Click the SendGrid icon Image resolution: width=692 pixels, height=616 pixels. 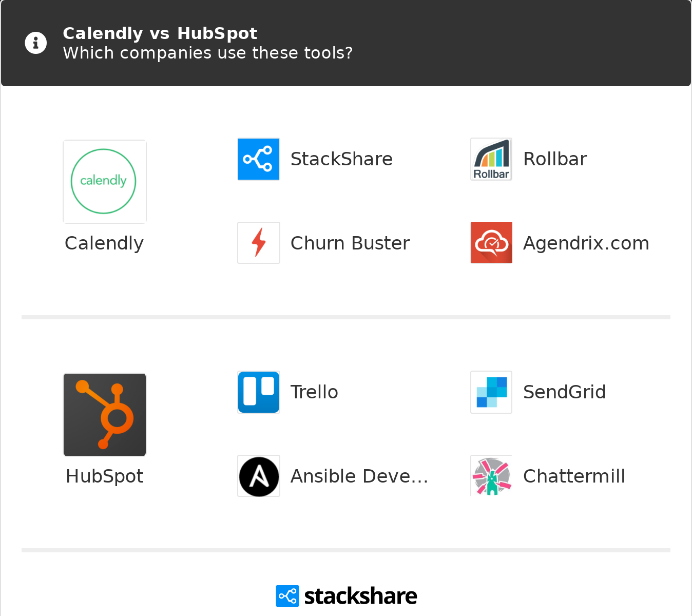tap(491, 392)
